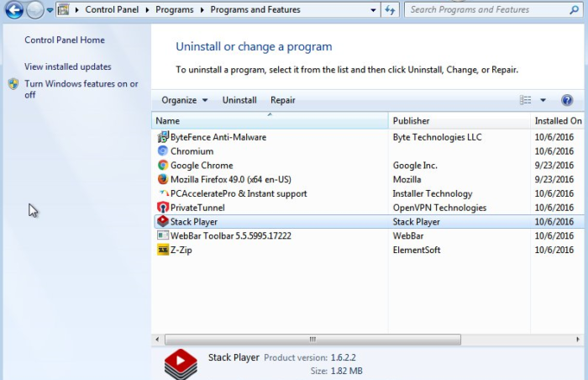This screenshot has height=380, width=588.
Task: Select Control Panel in the breadcrumb
Action: [x=112, y=10]
